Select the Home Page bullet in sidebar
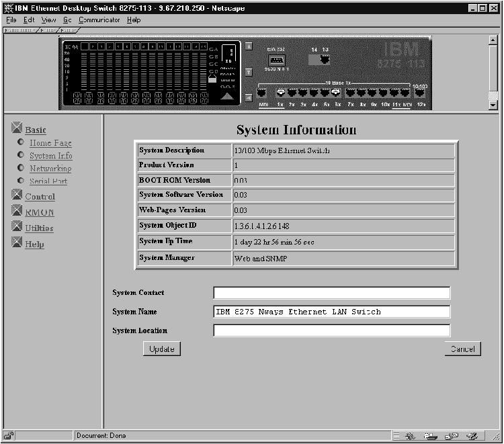 [22, 142]
